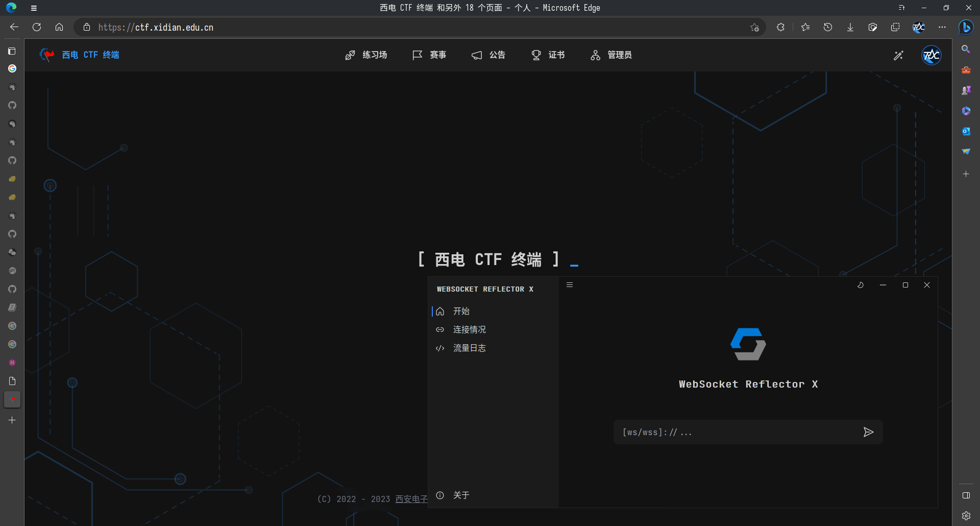Open a new tab with plus icon
The height and width of the screenshot is (526, 980).
[12, 420]
